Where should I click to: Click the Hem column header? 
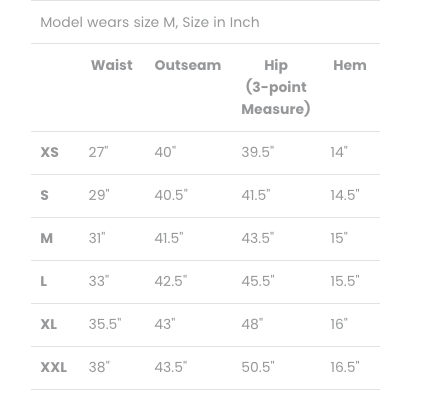point(350,65)
